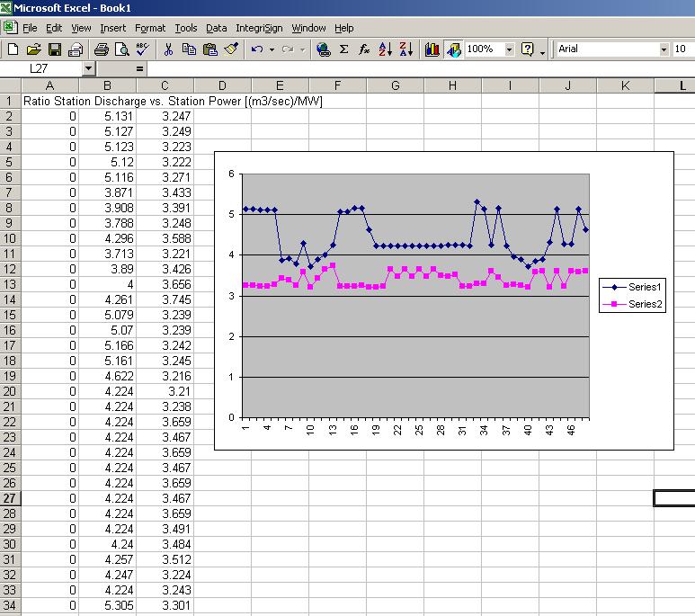This screenshot has width=695, height=616.
Task: Open the Office Assistant help icon
Action: 528,49
